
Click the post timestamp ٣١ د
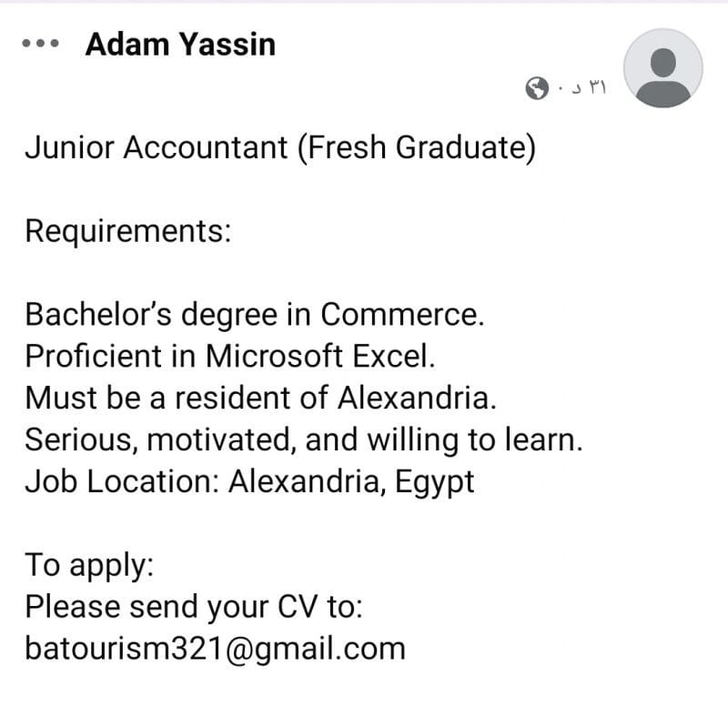point(589,87)
